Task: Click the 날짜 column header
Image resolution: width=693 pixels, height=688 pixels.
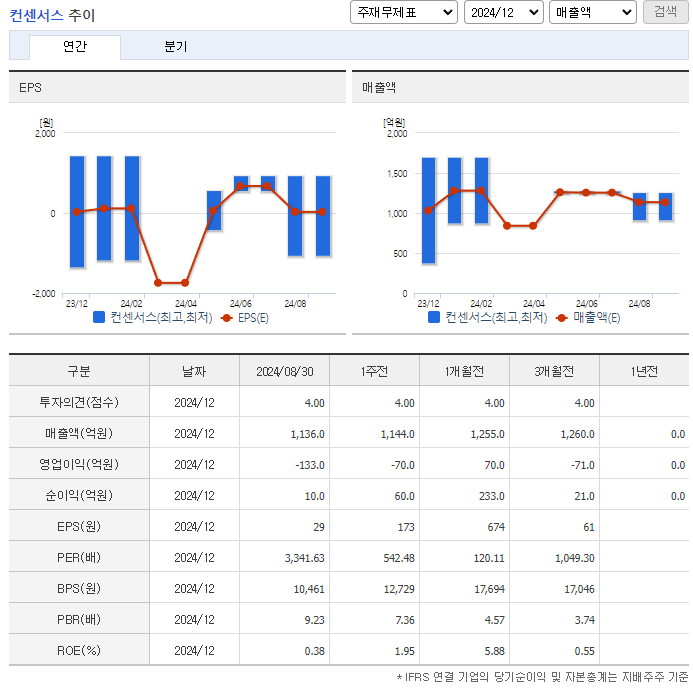Action: 194,371
